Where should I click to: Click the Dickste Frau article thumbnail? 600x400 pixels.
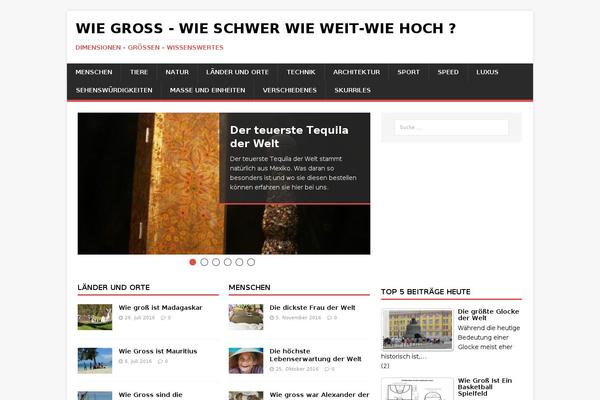click(x=246, y=317)
